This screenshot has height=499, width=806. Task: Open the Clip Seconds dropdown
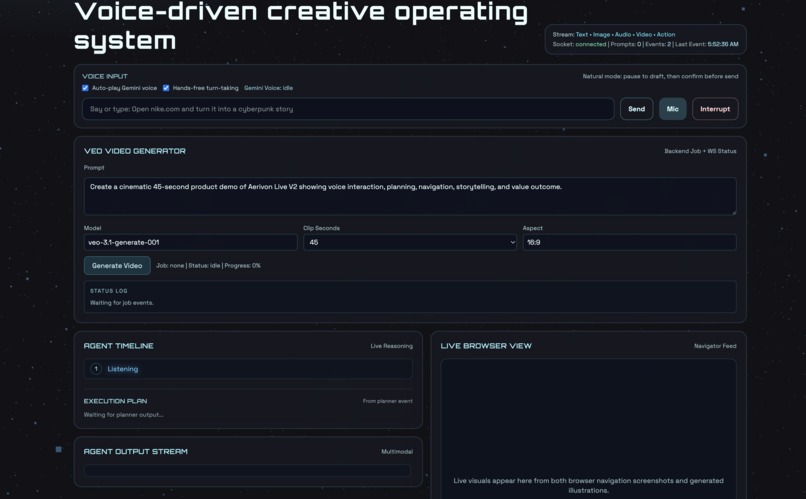pyautogui.click(x=410, y=242)
